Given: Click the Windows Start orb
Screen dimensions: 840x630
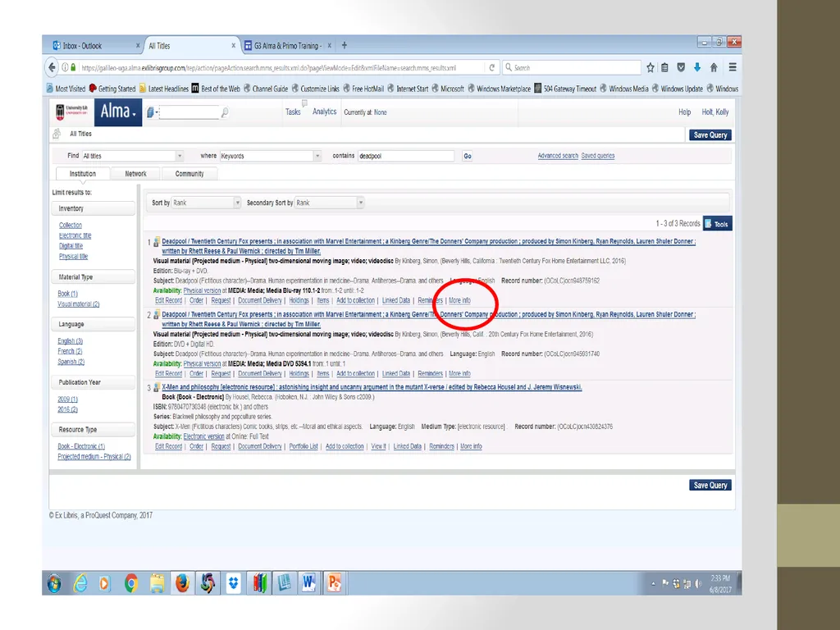Looking at the screenshot, I should point(54,583).
